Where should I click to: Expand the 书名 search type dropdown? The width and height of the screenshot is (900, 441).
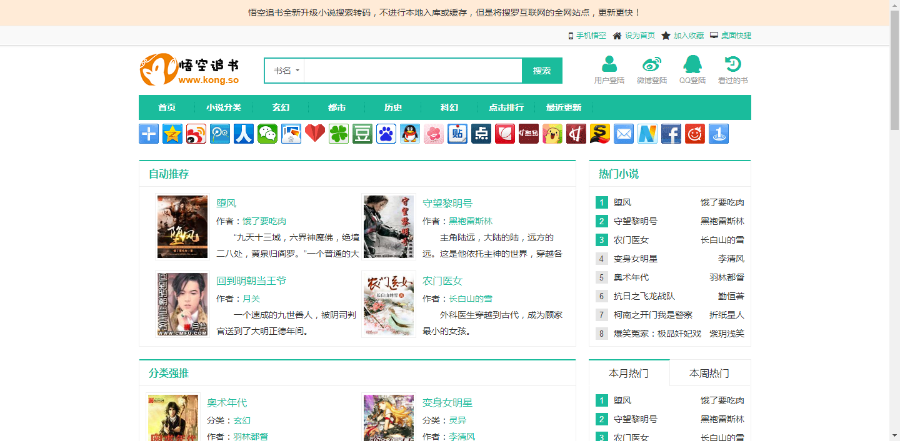point(285,71)
